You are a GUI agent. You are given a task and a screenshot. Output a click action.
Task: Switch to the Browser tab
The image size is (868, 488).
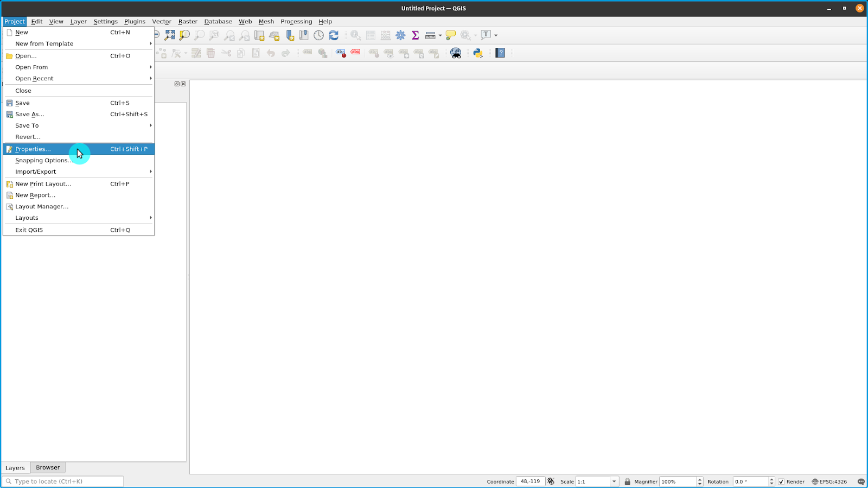(x=48, y=467)
